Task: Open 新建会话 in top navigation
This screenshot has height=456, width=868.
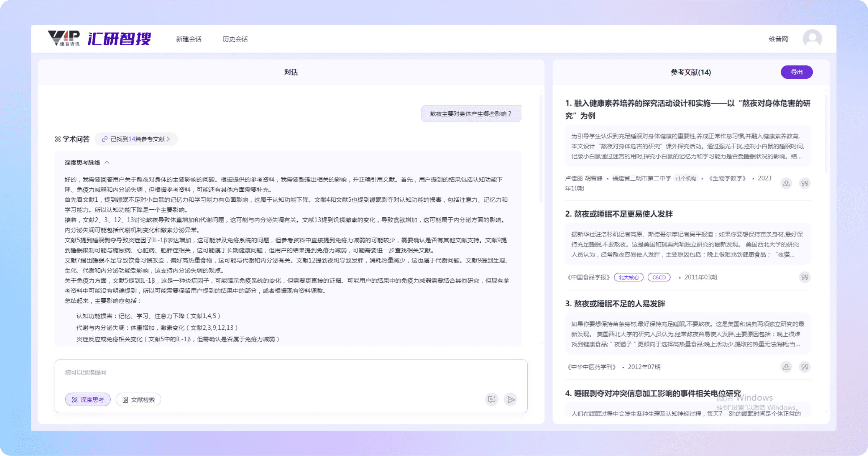Action: pos(188,39)
